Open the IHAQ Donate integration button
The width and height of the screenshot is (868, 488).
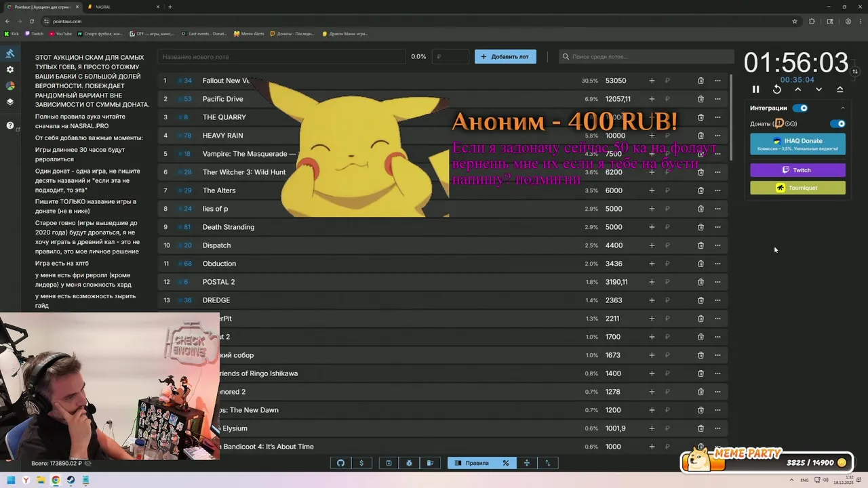797,144
